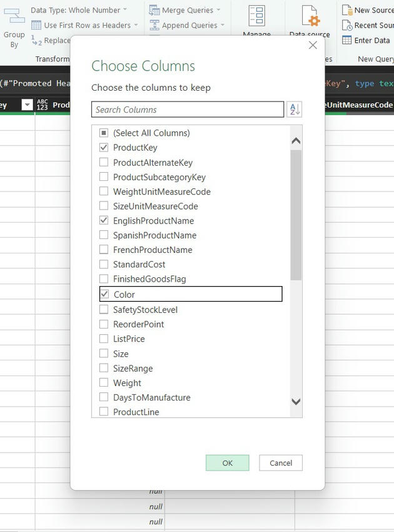Click OK to confirm column selection

click(x=227, y=463)
